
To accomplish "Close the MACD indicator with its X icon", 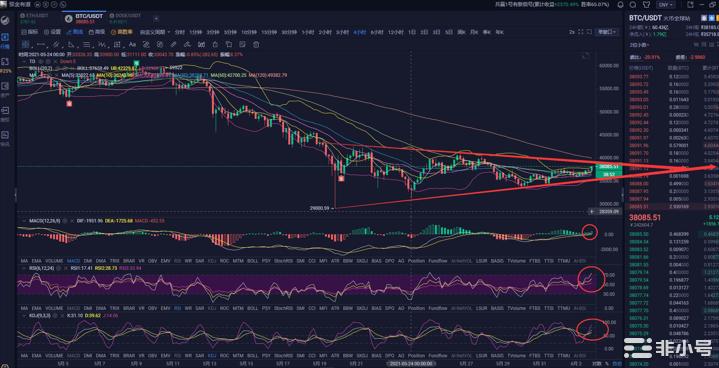I will (71, 220).
